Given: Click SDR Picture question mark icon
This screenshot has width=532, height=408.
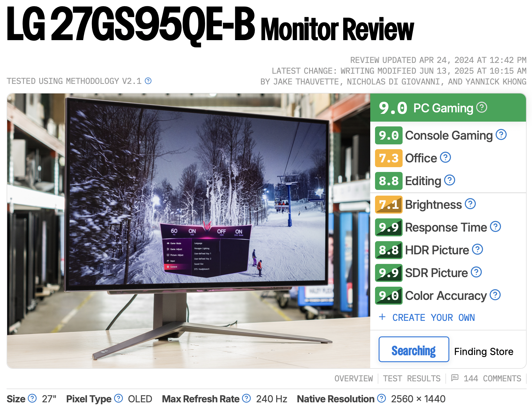Looking at the screenshot, I should coord(476,272).
